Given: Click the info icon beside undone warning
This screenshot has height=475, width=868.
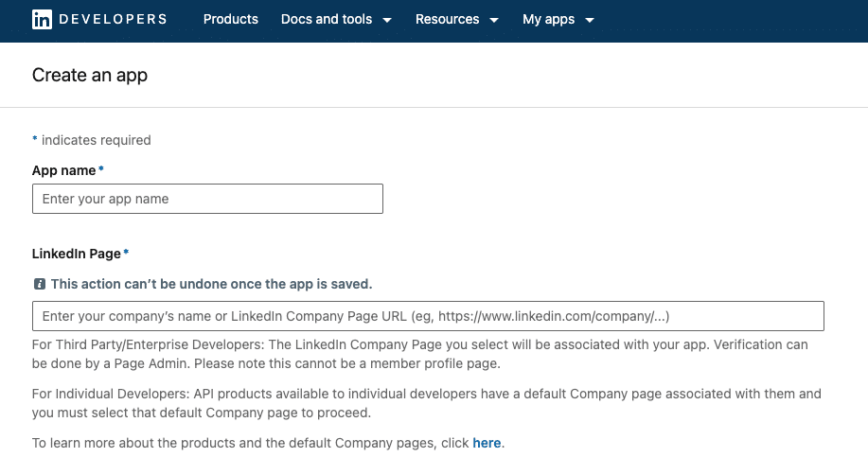Looking at the screenshot, I should point(40,284).
